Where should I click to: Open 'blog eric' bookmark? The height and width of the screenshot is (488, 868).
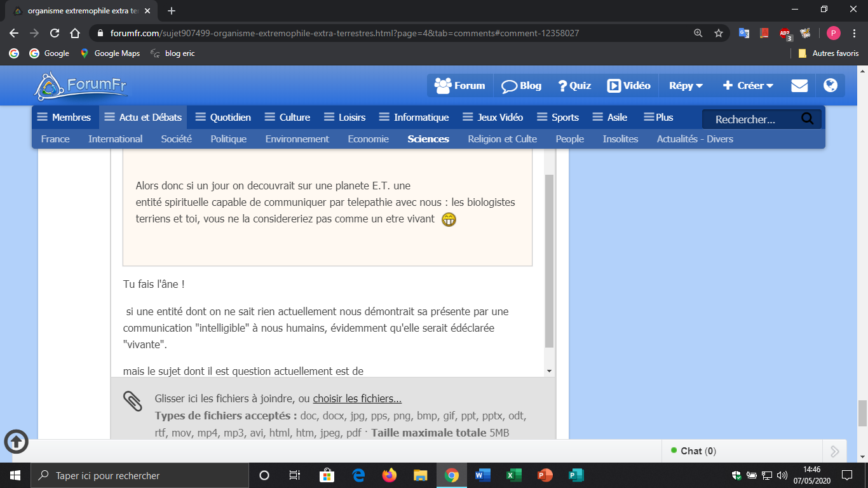tap(172, 53)
